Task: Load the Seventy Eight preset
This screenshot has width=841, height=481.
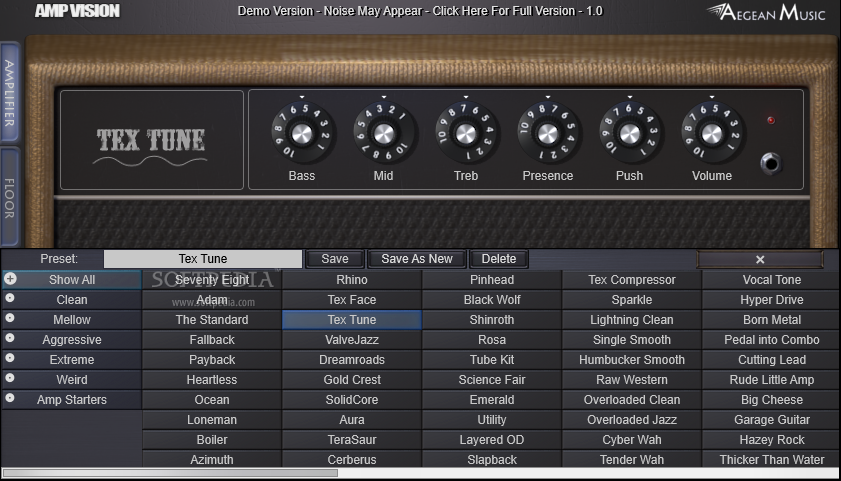Action: pyautogui.click(x=212, y=280)
